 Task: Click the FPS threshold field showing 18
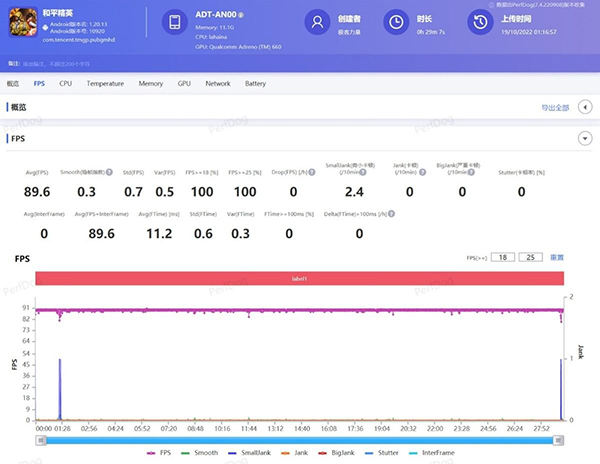(502, 257)
